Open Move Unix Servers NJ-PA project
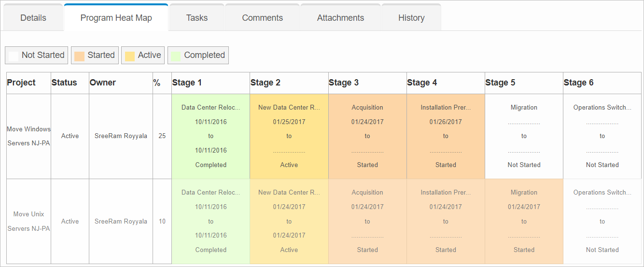The image size is (644, 267). (x=28, y=221)
